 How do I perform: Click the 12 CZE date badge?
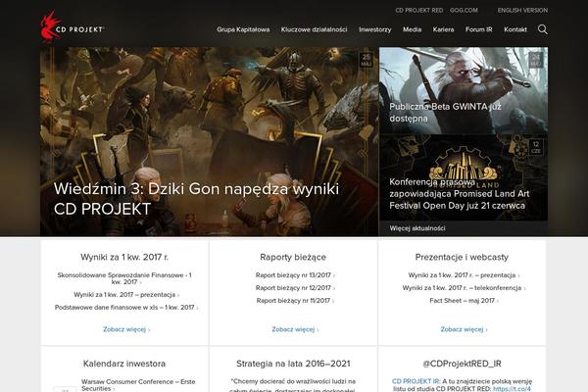pyautogui.click(x=535, y=147)
